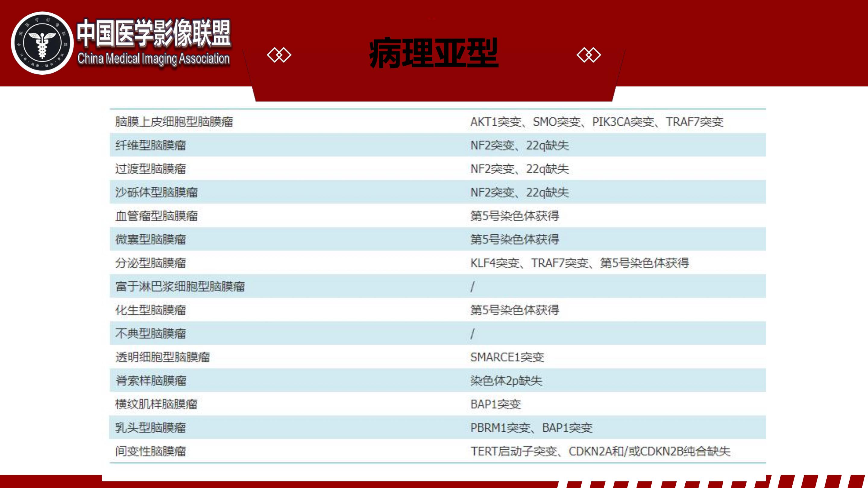Screen dimensions: 868x488
Task: Click 第5号染色体获得 in the 化生型 row
Action: pos(515,310)
